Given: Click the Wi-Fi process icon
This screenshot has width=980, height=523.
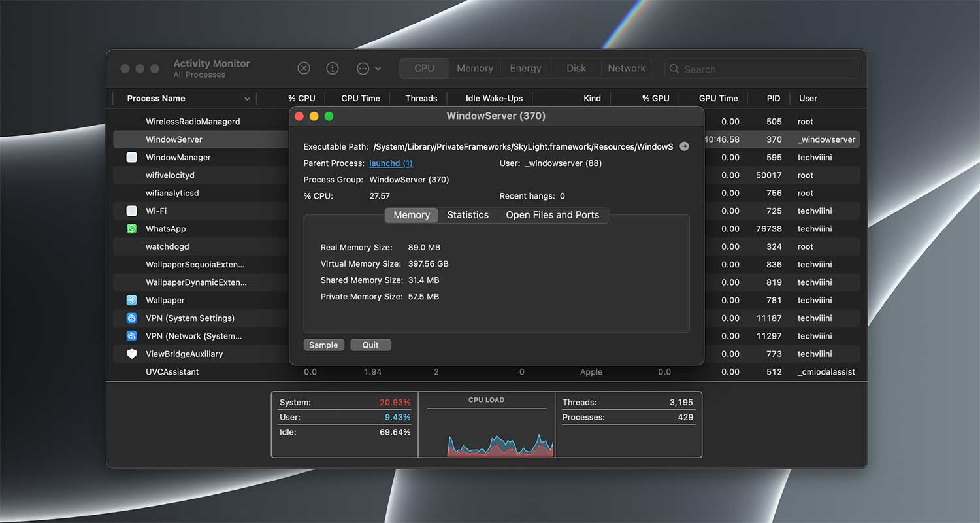Looking at the screenshot, I should tap(131, 211).
